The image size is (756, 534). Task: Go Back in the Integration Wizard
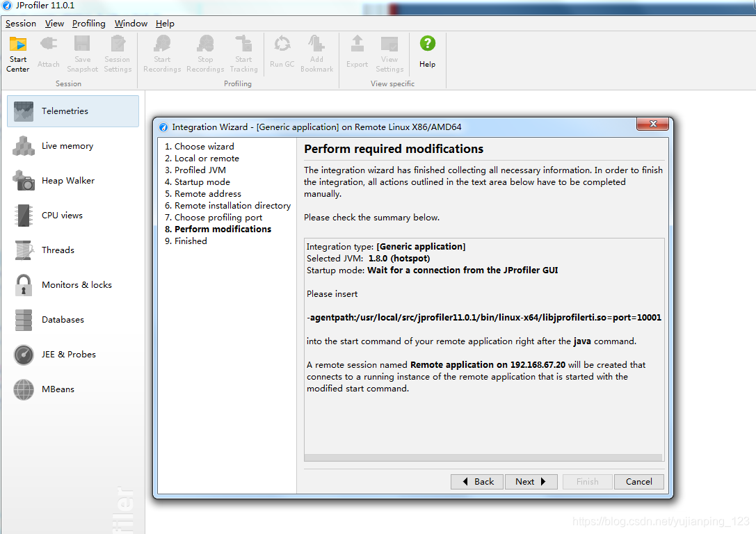tap(477, 481)
